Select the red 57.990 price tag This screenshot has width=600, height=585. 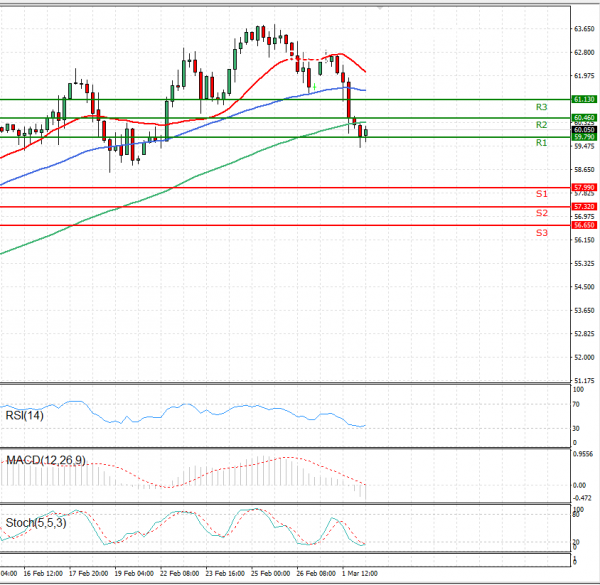[584, 187]
